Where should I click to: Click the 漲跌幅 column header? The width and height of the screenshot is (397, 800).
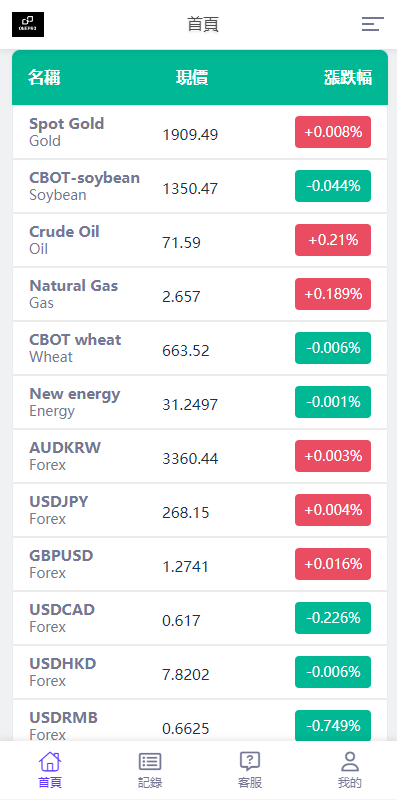coord(348,78)
